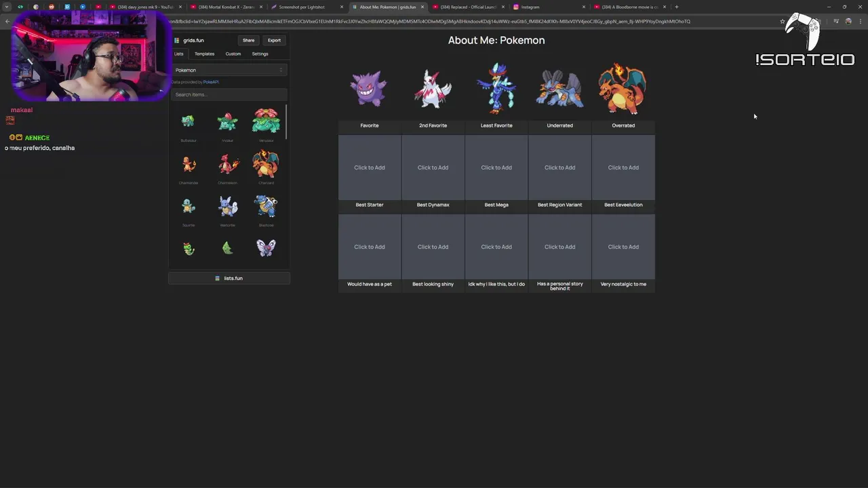The image size is (868, 488).
Task: Click Charizard in the Overrated cell
Action: [623, 88]
